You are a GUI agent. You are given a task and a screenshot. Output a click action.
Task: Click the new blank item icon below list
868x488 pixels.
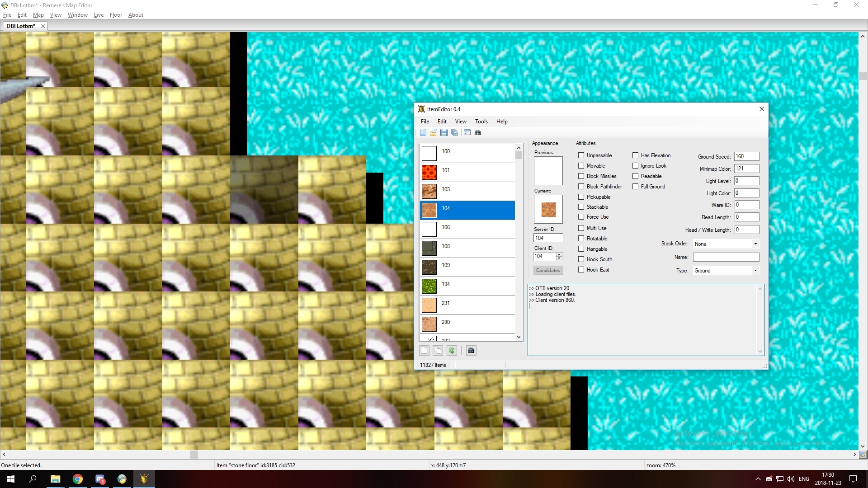(424, 351)
